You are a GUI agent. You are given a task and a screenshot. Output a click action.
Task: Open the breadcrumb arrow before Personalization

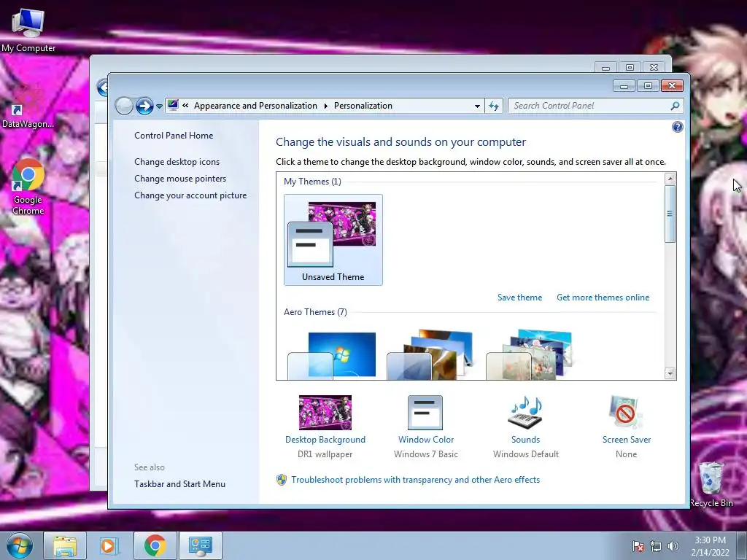(x=326, y=106)
